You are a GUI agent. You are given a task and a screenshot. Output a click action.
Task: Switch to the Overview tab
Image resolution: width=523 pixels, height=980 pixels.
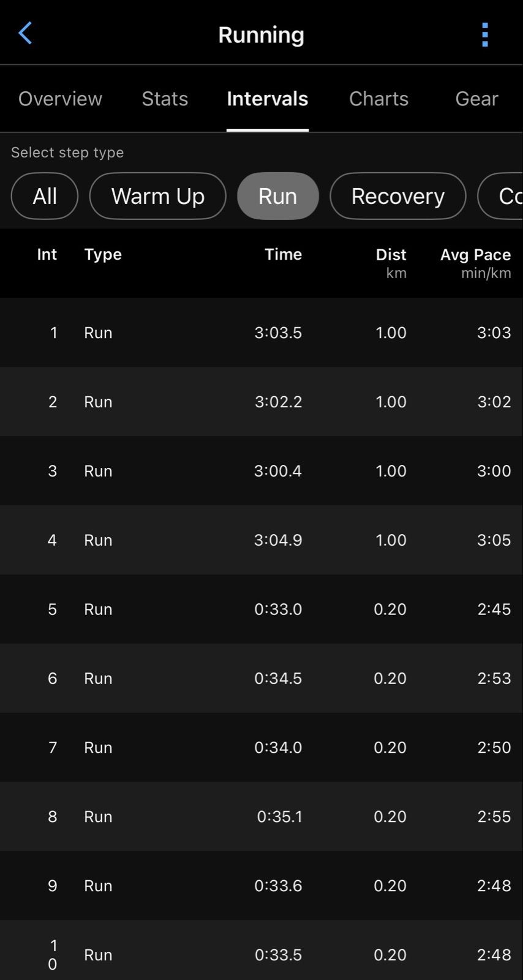click(x=60, y=99)
